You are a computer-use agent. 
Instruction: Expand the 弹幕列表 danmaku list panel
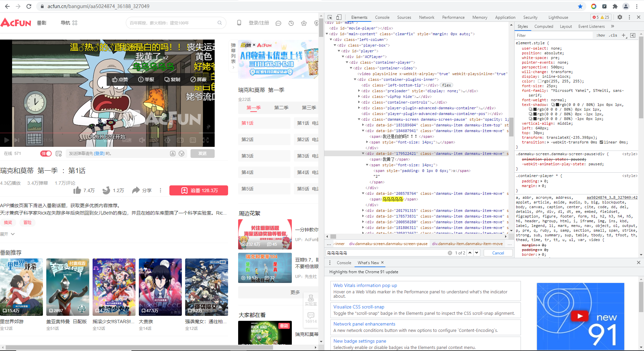pos(233,55)
